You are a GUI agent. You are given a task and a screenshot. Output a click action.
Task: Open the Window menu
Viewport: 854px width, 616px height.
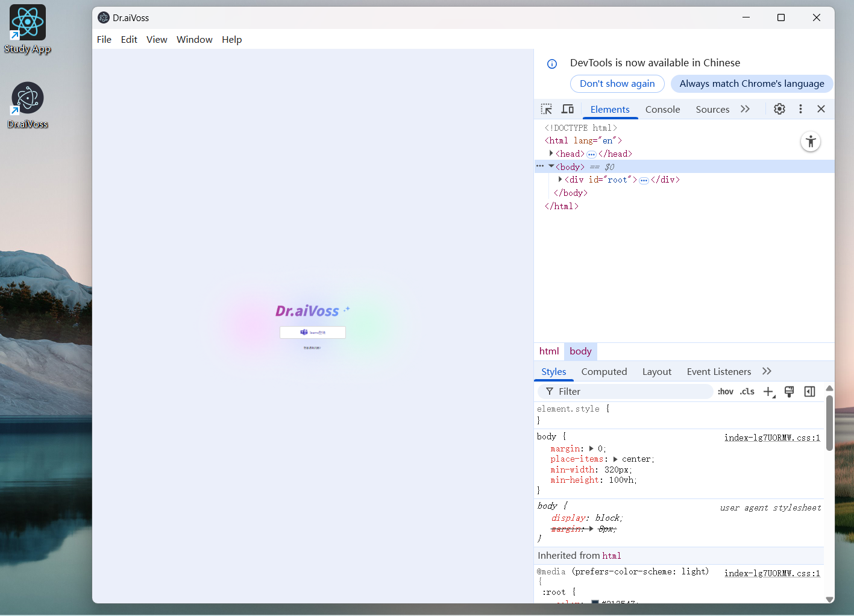(x=194, y=39)
